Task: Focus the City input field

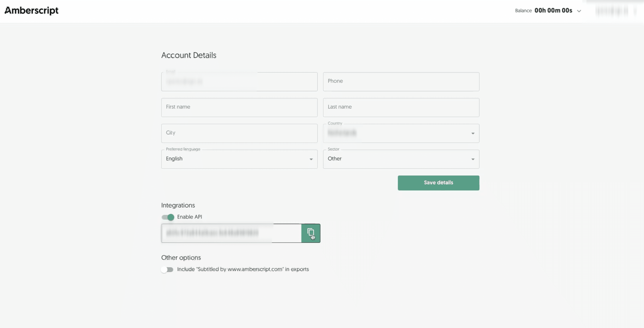Action: pos(239,133)
